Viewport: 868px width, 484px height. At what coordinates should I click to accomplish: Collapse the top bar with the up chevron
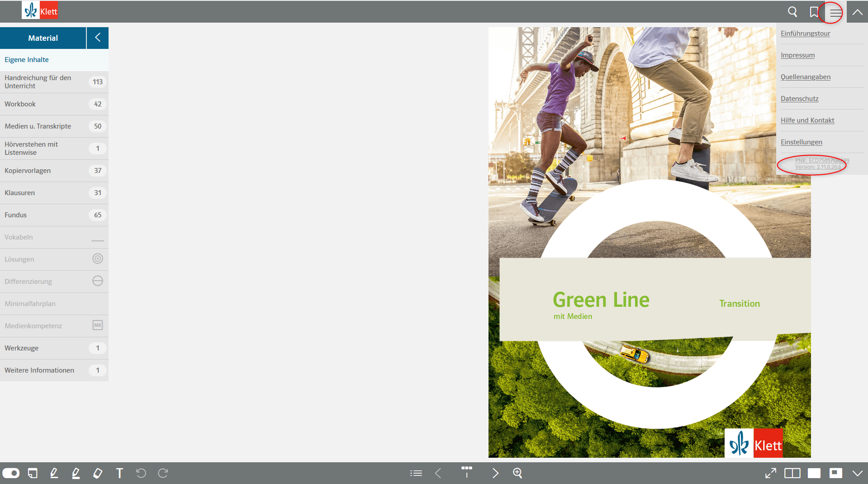(857, 12)
